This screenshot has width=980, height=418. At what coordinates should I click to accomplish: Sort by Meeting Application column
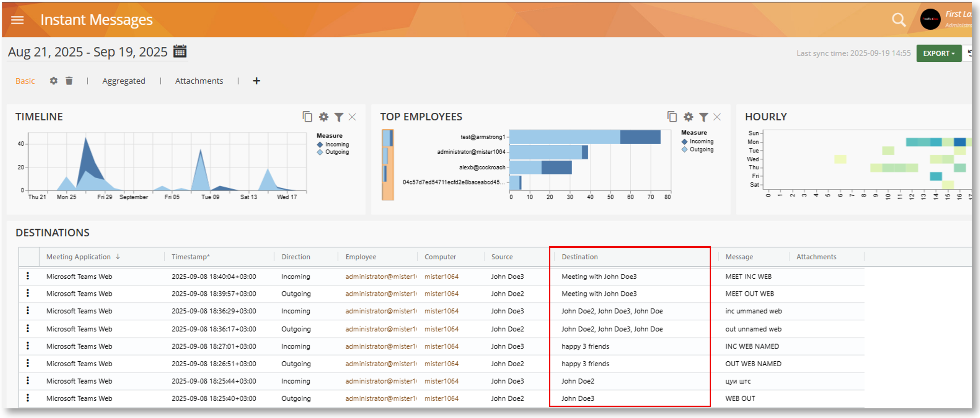(79, 257)
